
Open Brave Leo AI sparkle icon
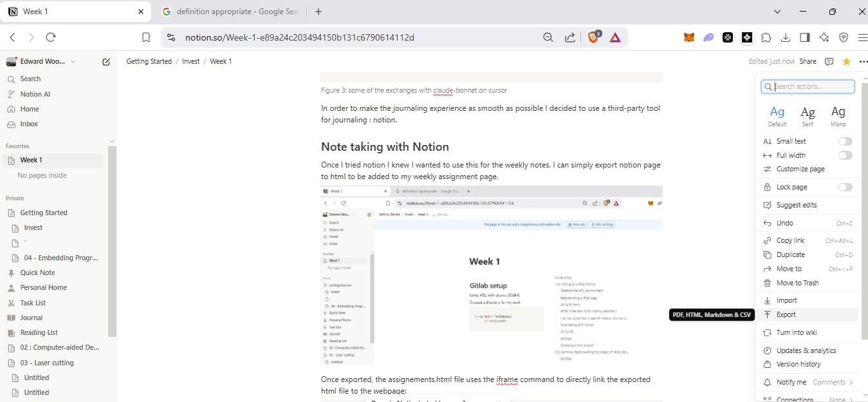tap(824, 37)
